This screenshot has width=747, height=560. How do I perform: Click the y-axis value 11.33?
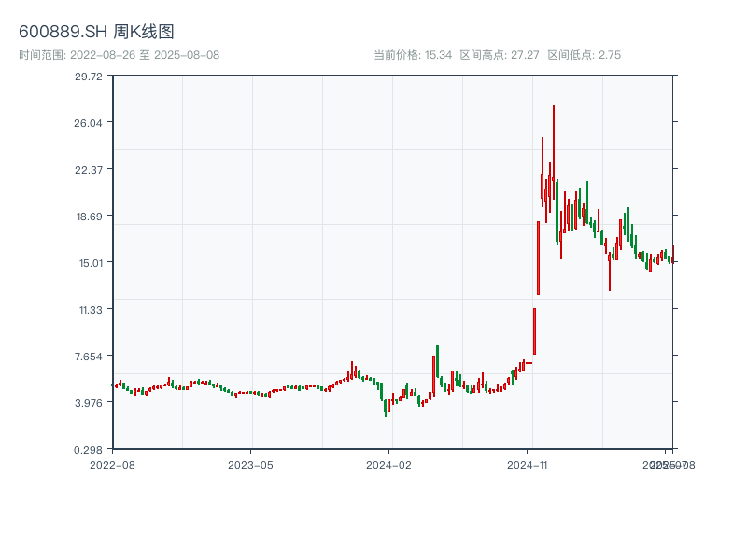91,310
